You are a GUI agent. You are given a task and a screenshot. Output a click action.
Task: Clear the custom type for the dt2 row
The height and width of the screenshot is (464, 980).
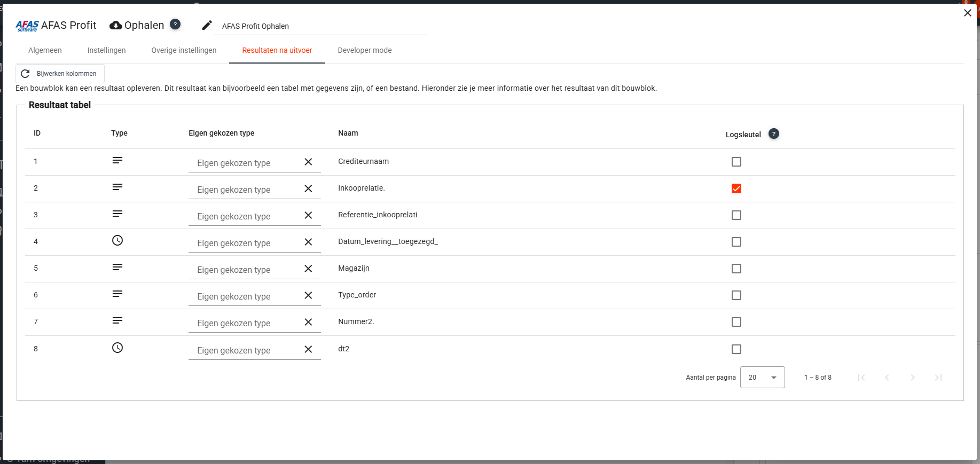[x=308, y=350]
